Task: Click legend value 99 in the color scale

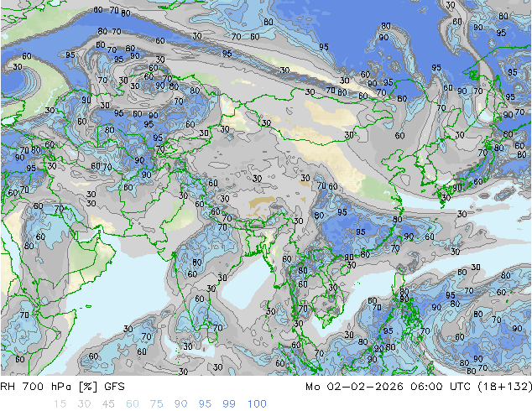Action: coord(229,404)
